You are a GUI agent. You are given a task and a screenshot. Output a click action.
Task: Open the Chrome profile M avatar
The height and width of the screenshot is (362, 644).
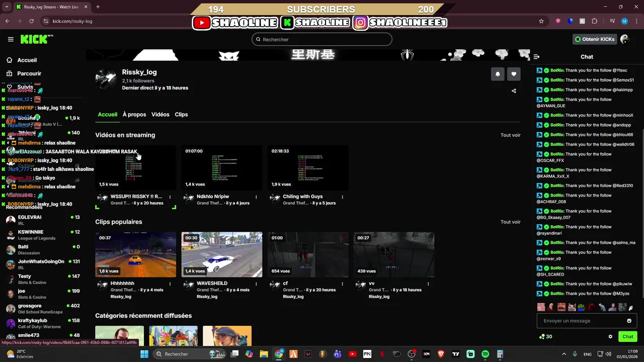coord(624,21)
